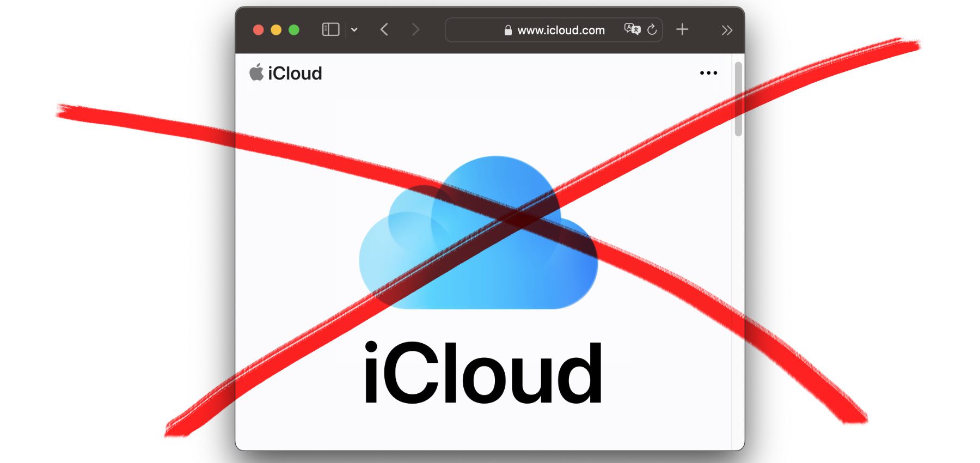Viewport: 980px width, 463px height.
Task: Click the page's vertical scrollbar thumb
Action: [738, 99]
